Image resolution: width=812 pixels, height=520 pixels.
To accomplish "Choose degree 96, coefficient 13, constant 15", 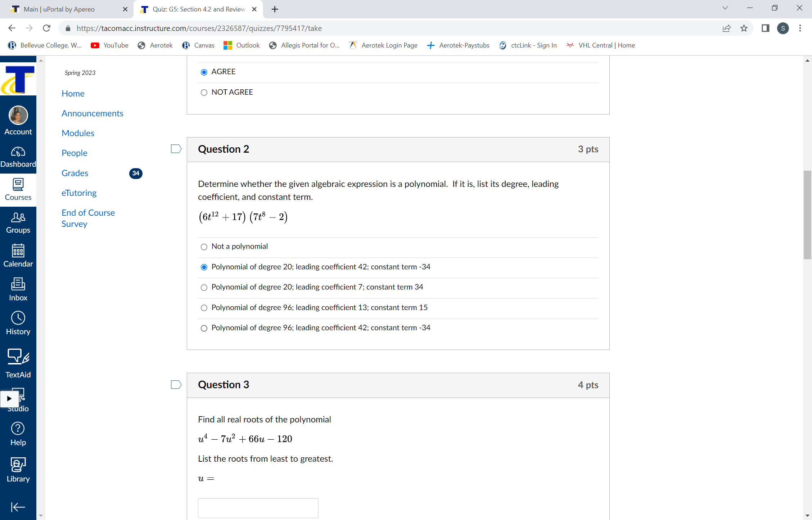I will pyautogui.click(x=204, y=308).
